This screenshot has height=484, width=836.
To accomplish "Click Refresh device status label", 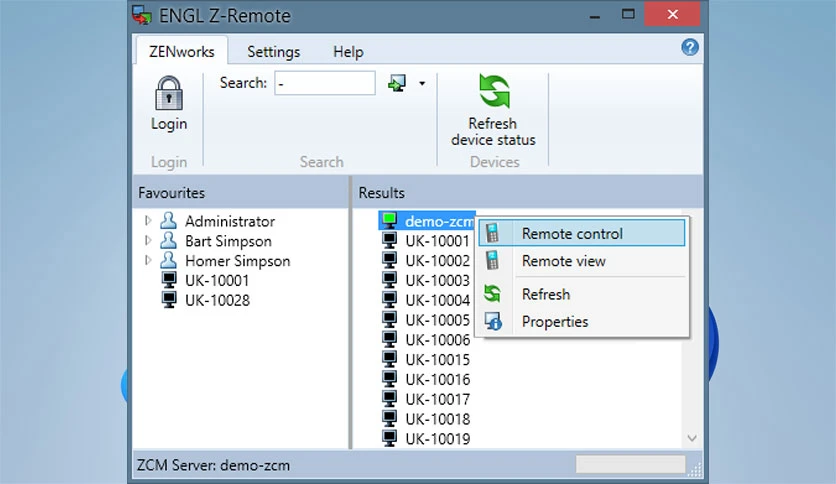I will click(493, 132).
